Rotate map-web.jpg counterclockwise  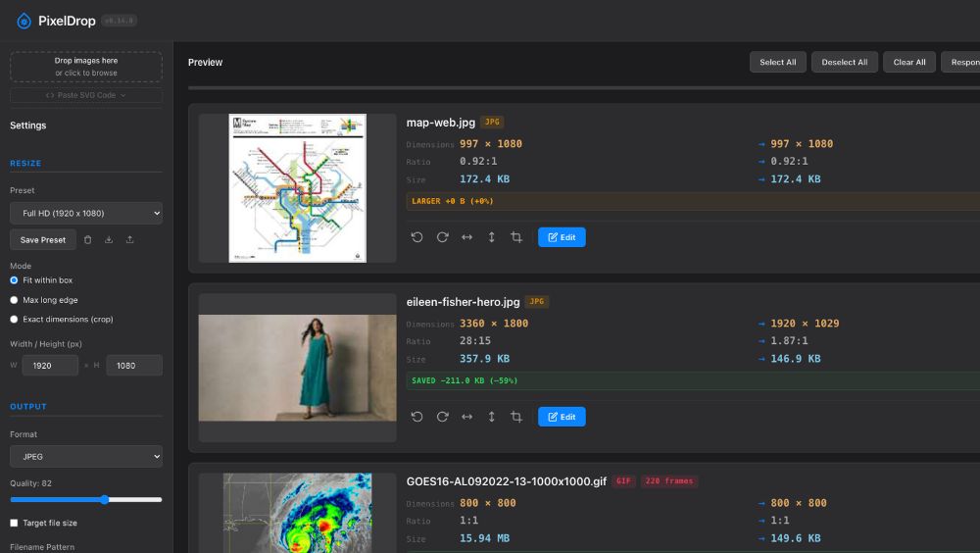click(416, 237)
